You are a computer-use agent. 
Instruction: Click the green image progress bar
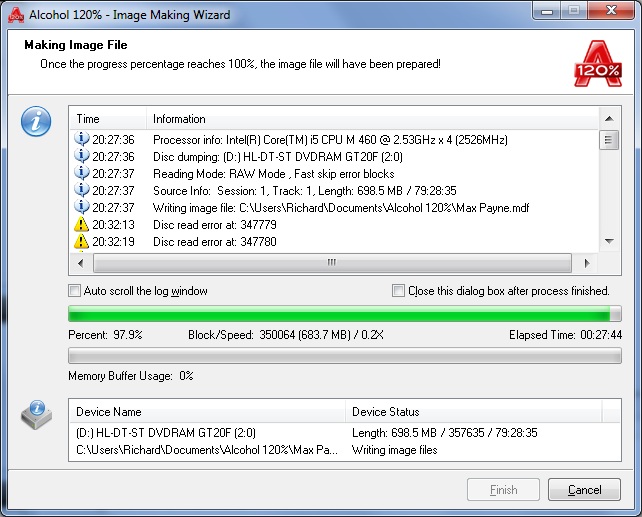(x=345, y=314)
